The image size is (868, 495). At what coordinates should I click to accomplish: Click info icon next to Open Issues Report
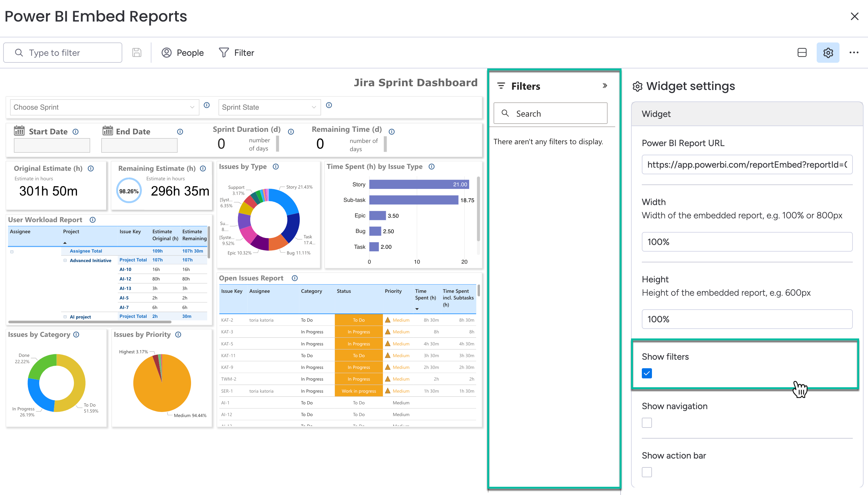pos(295,278)
